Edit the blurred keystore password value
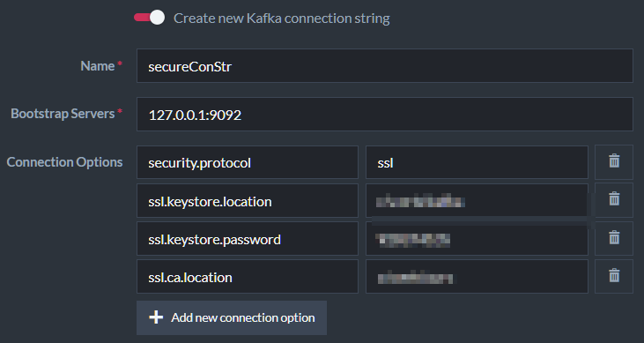The height and width of the screenshot is (343, 644). click(477, 239)
